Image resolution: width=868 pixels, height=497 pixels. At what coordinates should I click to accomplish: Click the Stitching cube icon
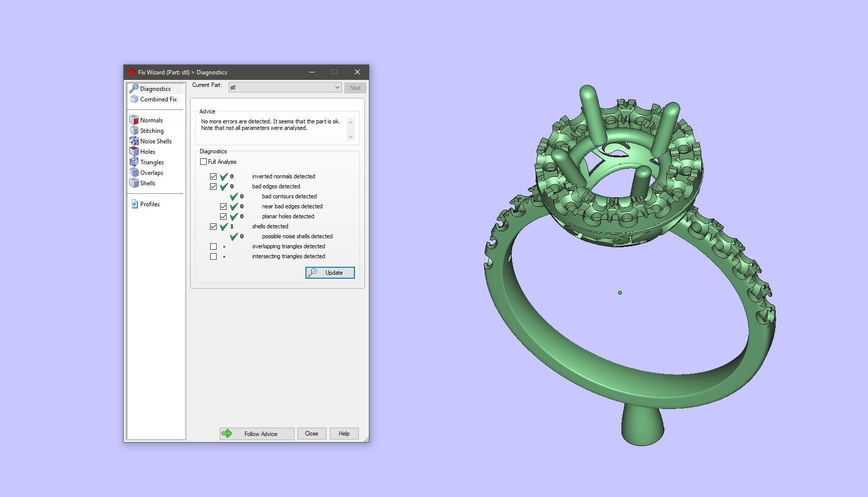tap(134, 131)
